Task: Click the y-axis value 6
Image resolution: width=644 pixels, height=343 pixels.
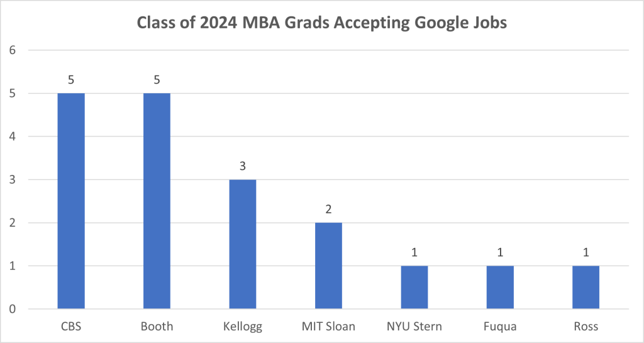Action: click(12, 50)
